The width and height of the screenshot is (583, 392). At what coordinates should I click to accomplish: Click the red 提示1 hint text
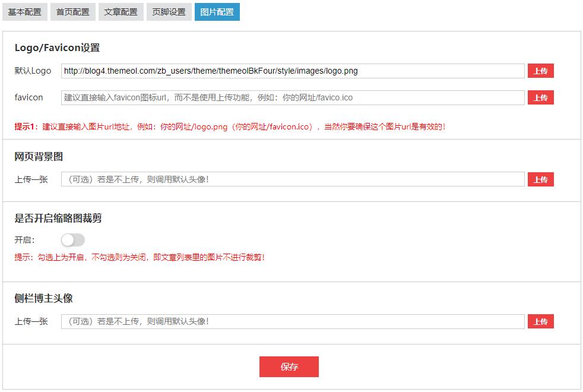coord(230,127)
